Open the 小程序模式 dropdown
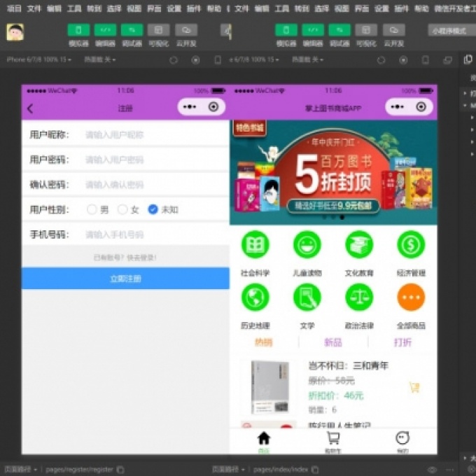The image size is (476, 476). (451, 31)
